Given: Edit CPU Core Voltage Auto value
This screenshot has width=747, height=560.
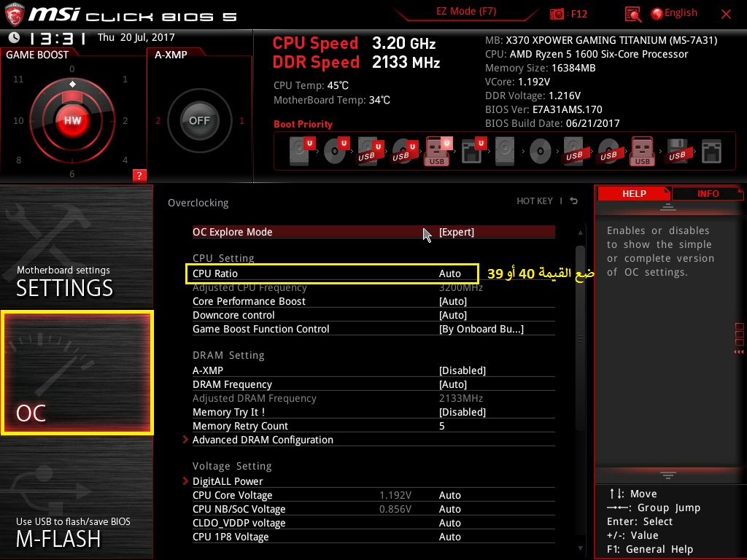Looking at the screenshot, I should pos(449,495).
